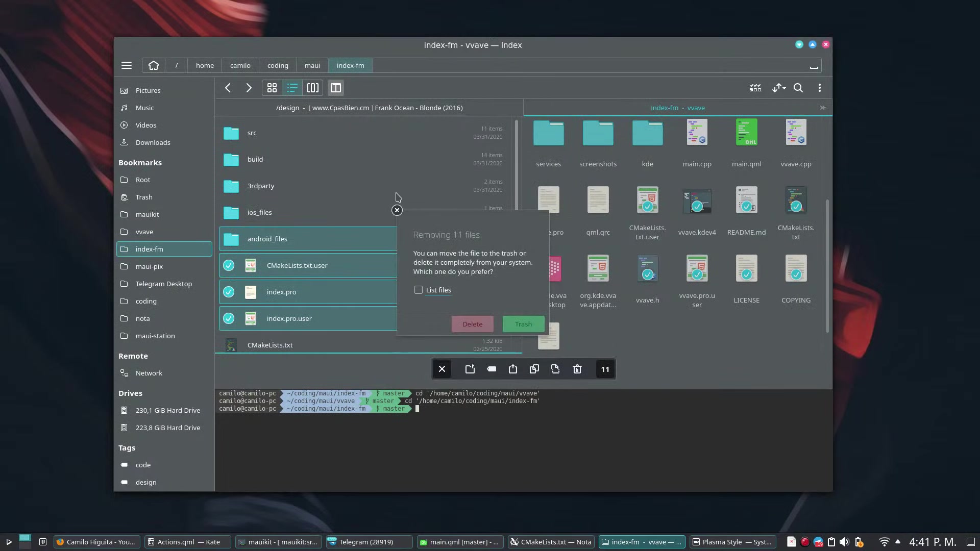The width and height of the screenshot is (980, 551).
Task: Switch to list view mode
Action: click(x=292, y=88)
